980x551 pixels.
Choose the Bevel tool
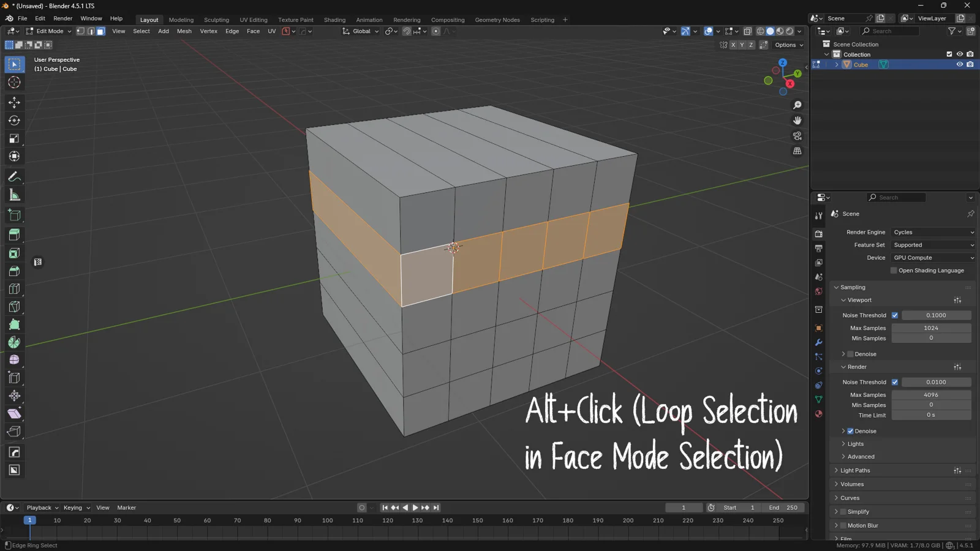coord(14,271)
